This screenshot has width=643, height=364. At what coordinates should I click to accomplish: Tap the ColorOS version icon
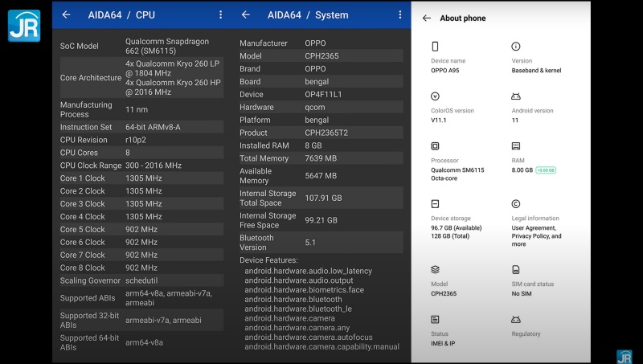coord(435,96)
